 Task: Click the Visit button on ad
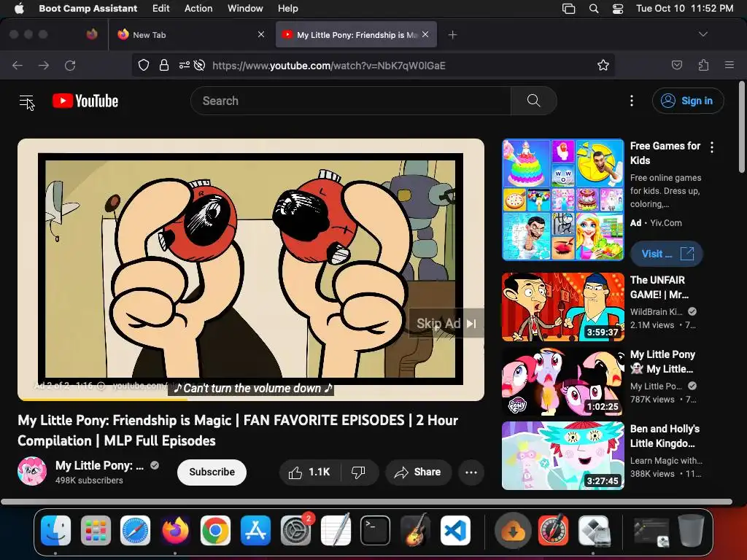[x=667, y=254]
